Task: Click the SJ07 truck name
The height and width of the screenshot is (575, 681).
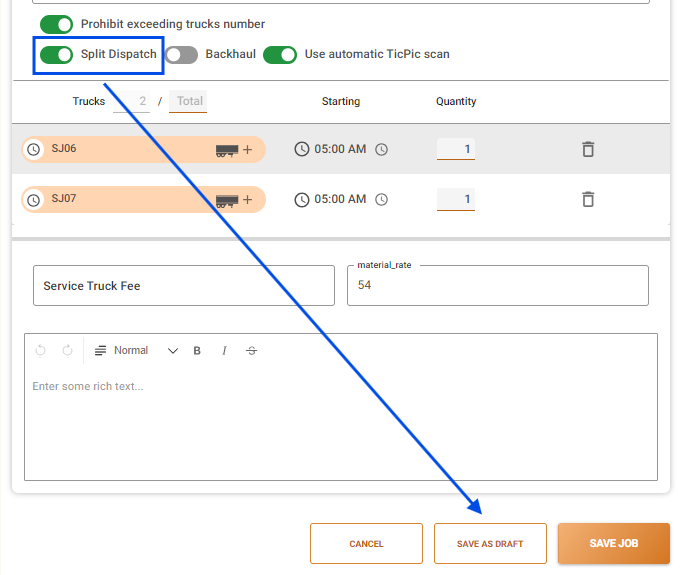Action: tap(64, 198)
